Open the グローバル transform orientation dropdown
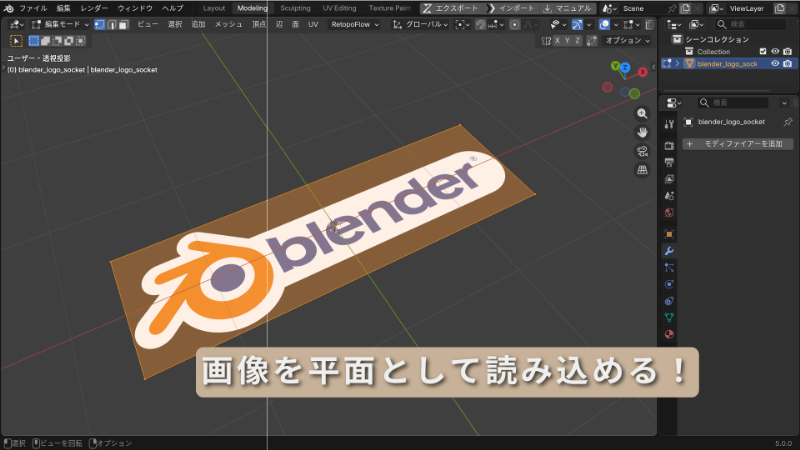800x450 pixels. click(420, 24)
